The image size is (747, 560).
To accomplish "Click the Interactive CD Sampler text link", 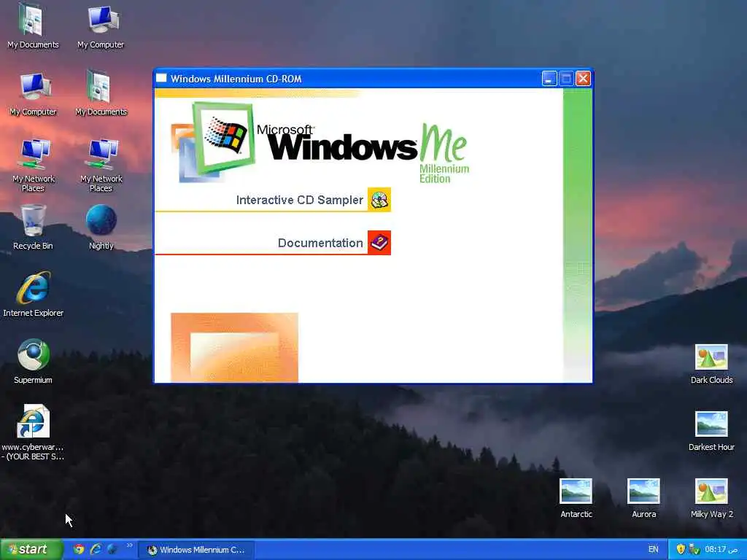I will click(300, 200).
